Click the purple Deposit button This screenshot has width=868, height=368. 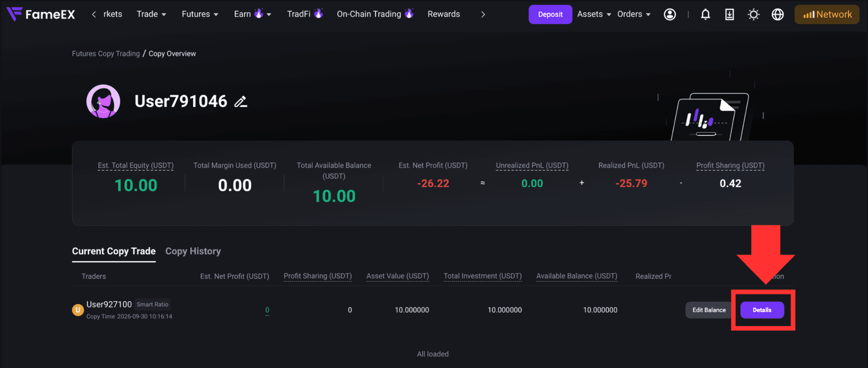[550, 14]
